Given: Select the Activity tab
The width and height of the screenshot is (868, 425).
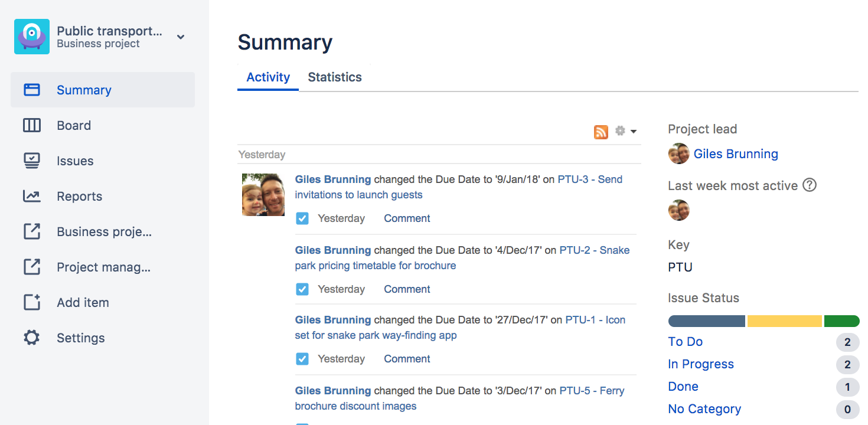Looking at the screenshot, I should (268, 77).
